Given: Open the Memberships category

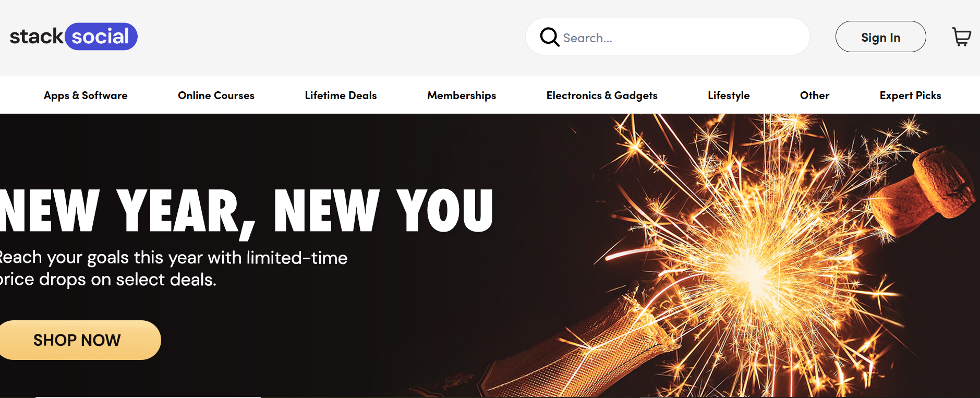Looking at the screenshot, I should [462, 95].
